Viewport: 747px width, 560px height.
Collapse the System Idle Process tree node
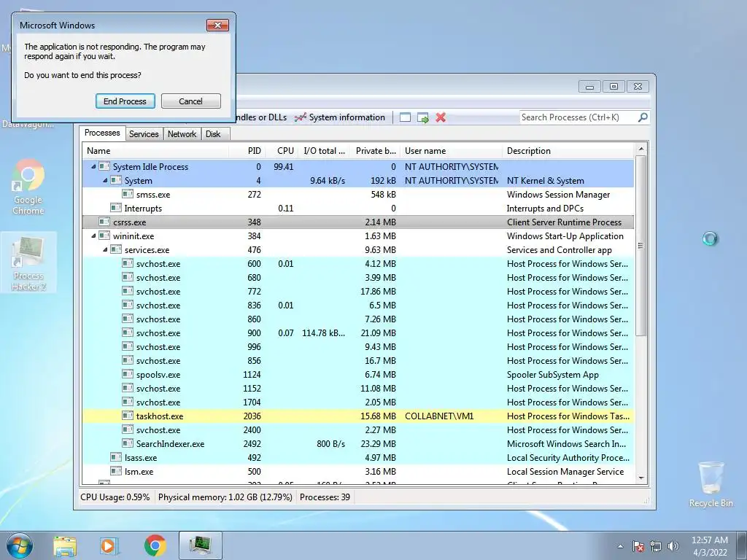pyautogui.click(x=93, y=167)
